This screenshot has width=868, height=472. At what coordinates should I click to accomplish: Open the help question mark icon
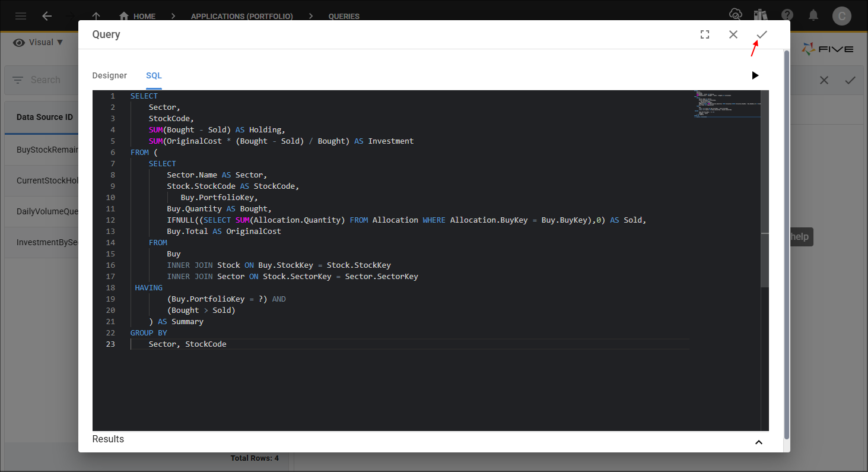click(787, 15)
